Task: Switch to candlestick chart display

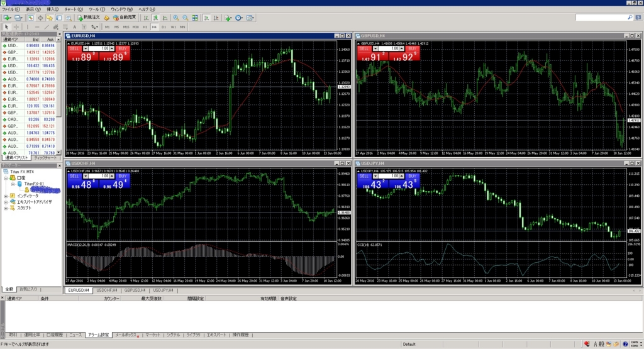Action: pos(156,18)
